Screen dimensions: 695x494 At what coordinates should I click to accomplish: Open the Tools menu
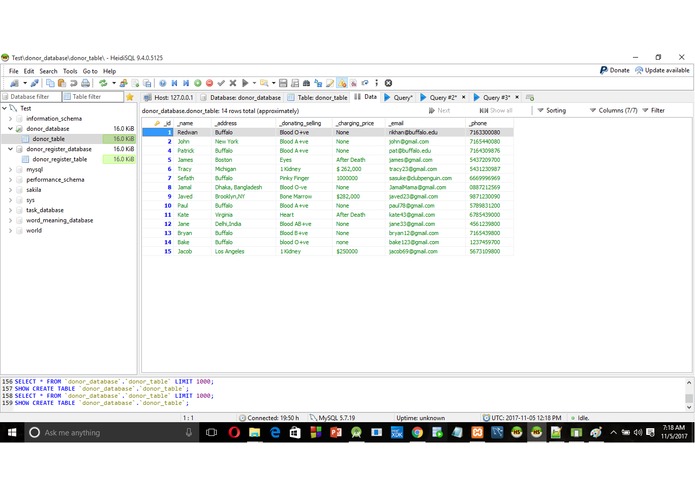tap(70, 71)
